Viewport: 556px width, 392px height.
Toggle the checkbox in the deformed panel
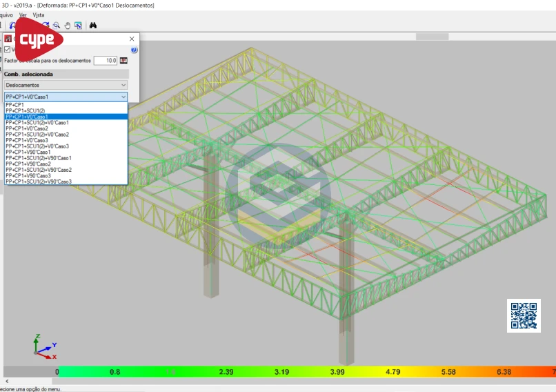pos(8,50)
